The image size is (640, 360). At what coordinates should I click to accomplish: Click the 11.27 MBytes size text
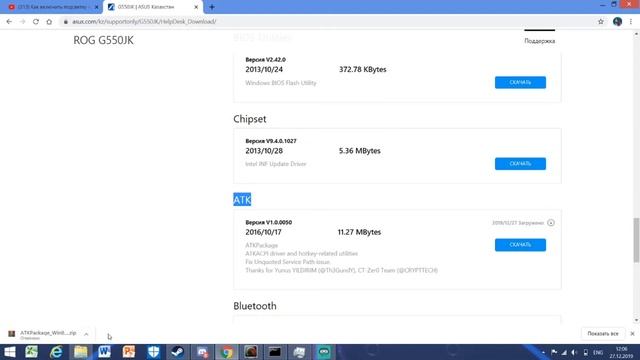pos(359,232)
